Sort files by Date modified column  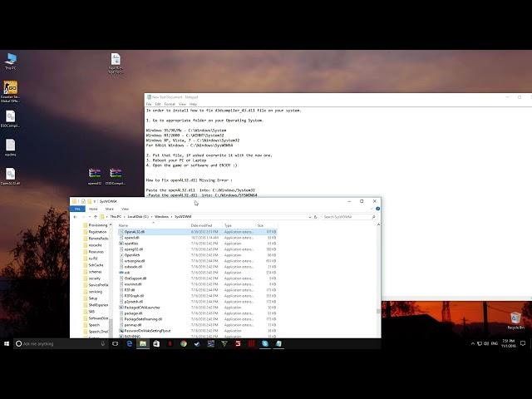(x=204, y=225)
